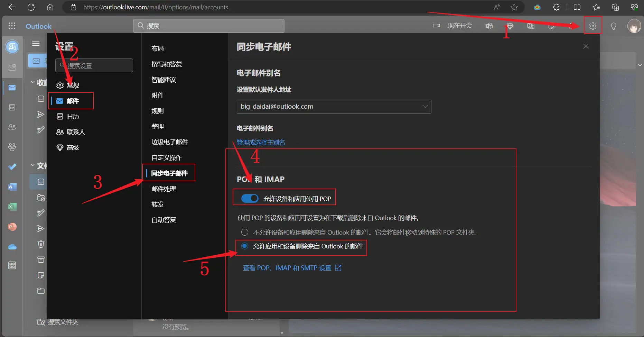Click the app launcher grid icon
The width and height of the screenshot is (644, 337).
click(12, 26)
